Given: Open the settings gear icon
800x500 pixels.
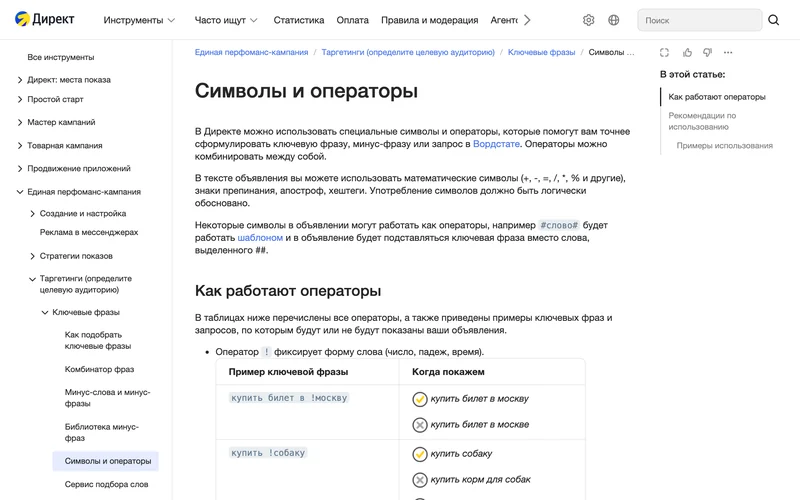Looking at the screenshot, I should tap(588, 20).
